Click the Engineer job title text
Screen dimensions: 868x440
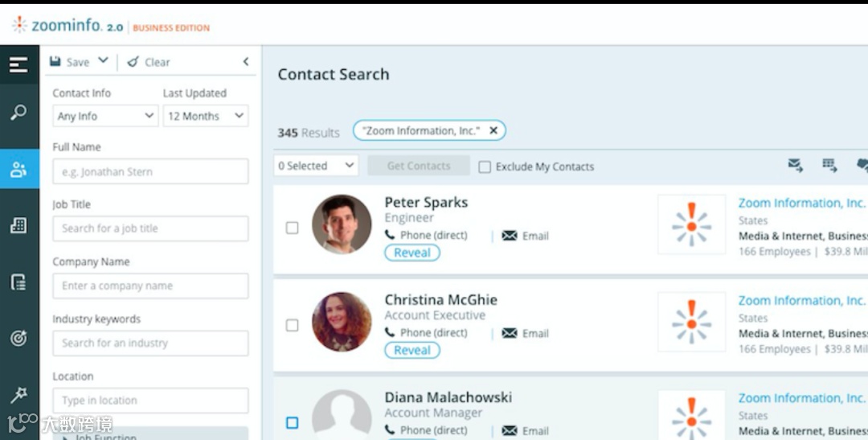click(x=409, y=218)
